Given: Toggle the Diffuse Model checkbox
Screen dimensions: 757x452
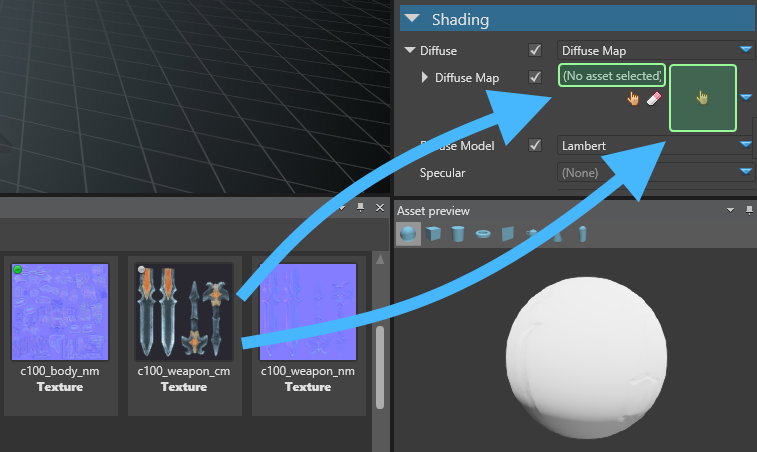Looking at the screenshot, I should (x=535, y=146).
